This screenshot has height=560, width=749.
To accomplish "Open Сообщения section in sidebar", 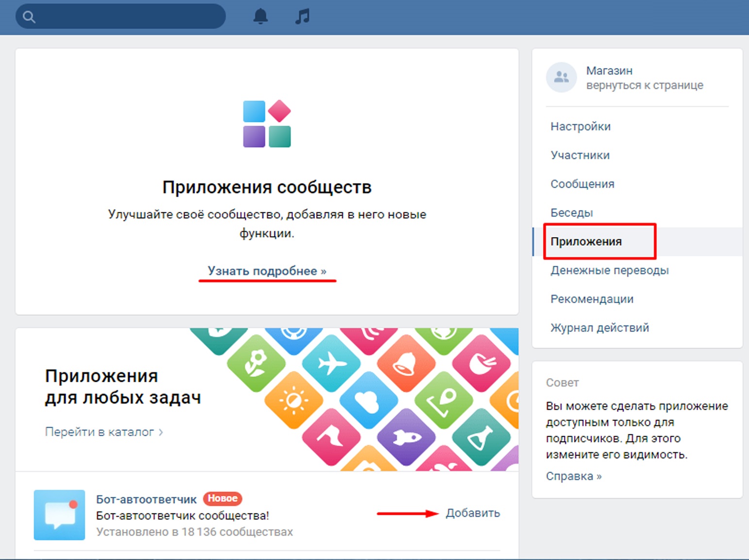I will [x=582, y=184].
